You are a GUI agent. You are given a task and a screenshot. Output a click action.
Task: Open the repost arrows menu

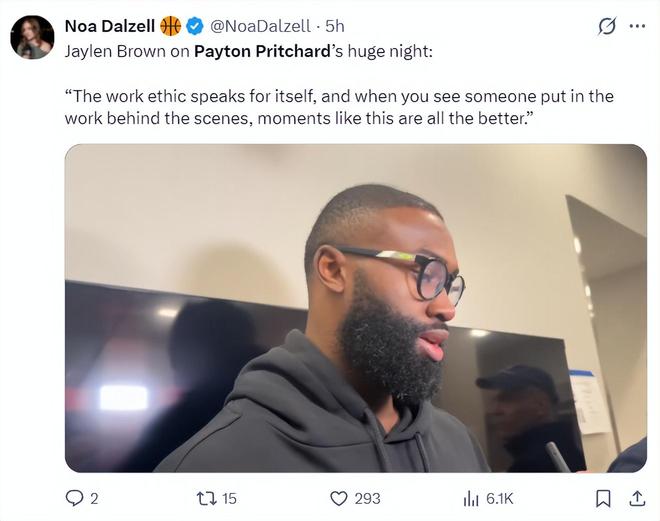pyautogui.click(x=207, y=497)
